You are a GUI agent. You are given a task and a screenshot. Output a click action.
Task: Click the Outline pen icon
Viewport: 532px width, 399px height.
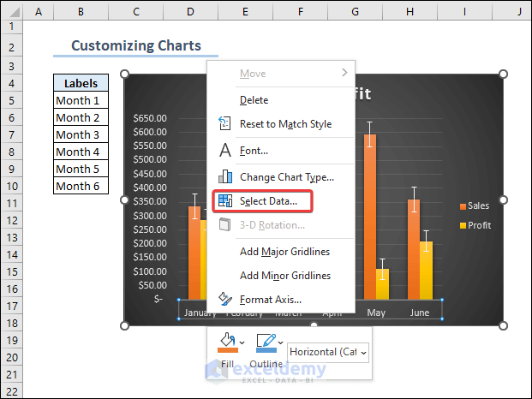point(265,342)
